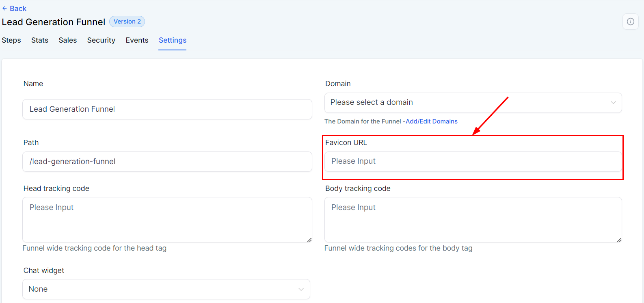Click the Lead Generation Funnel page title

click(54, 22)
